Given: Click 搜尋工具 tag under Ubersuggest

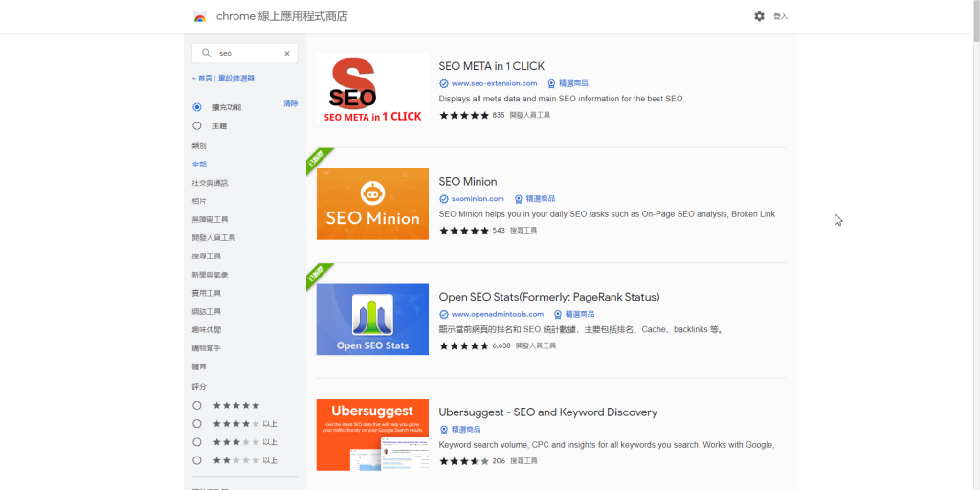Looking at the screenshot, I should (523, 461).
